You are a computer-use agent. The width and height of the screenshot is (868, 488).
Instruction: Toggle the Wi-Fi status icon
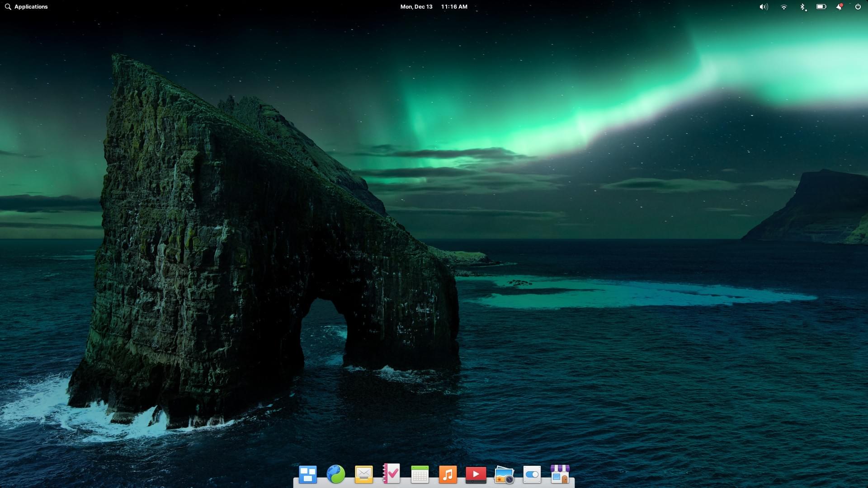pyautogui.click(x=783, y=7)
